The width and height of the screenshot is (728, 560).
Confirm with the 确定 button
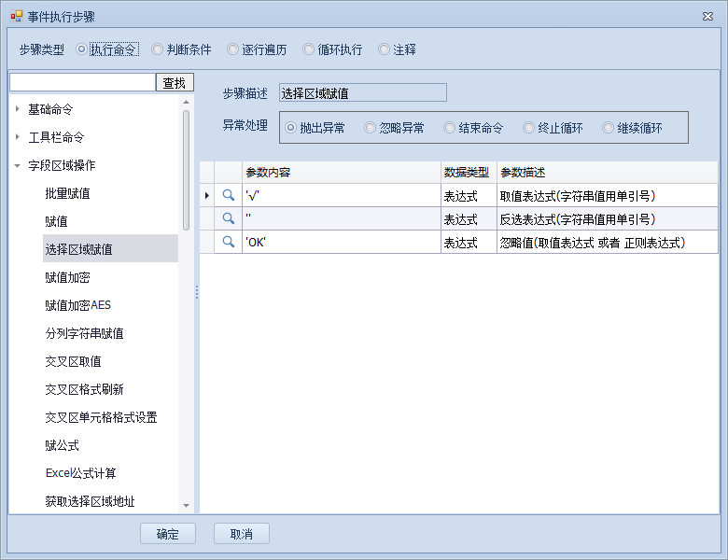[x=168, y=534]
